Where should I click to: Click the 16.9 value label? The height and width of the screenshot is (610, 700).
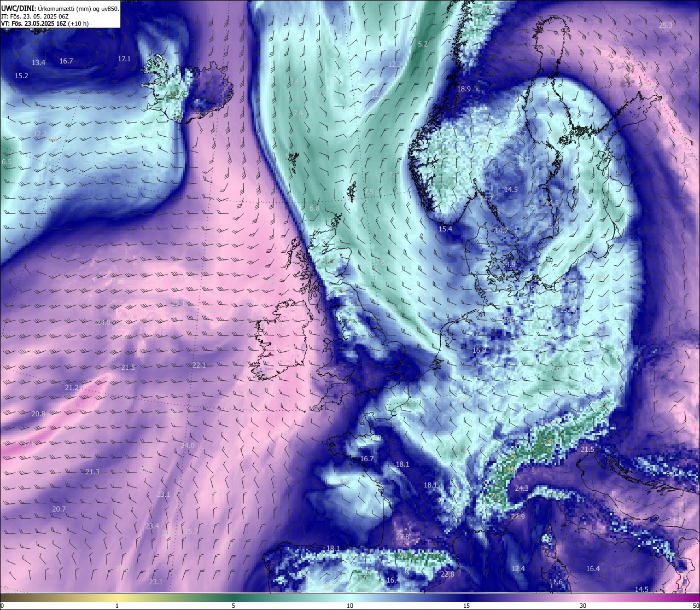[x=479, y=350]
